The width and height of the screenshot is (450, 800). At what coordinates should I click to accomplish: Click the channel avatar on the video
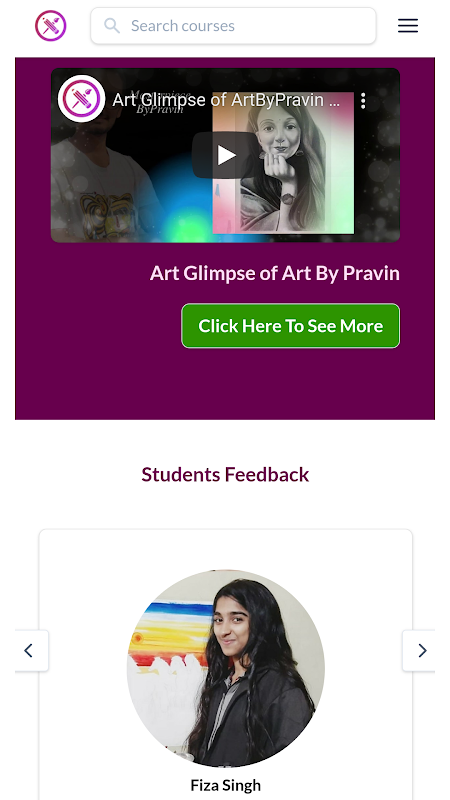pyautogui.click(x=81, y=99)
